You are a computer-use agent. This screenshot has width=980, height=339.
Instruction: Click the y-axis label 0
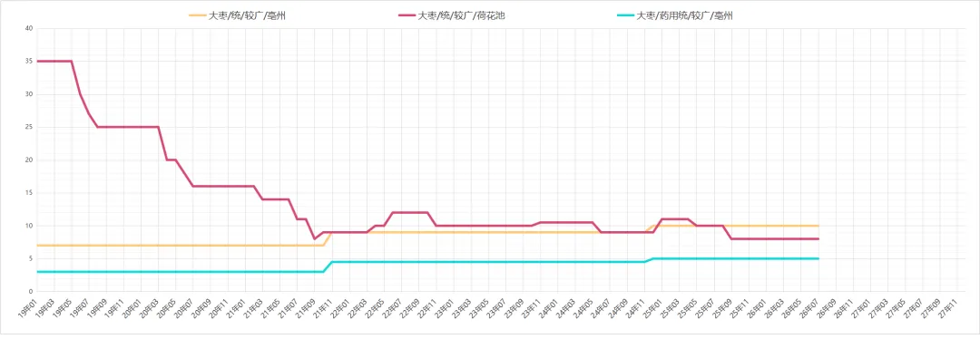(x=31, y=292)
